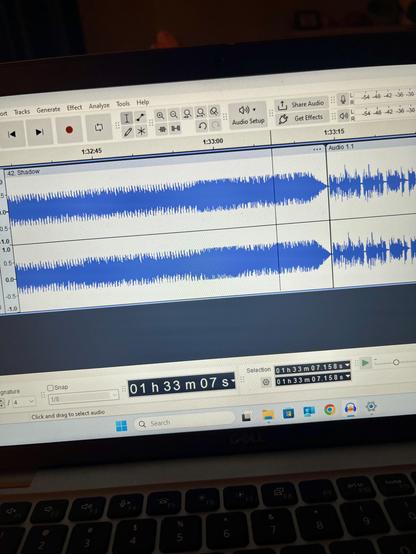Click the Redo arrow icon
The height and width of the screenshot is (554, 416).
click(x=215, y=125)
